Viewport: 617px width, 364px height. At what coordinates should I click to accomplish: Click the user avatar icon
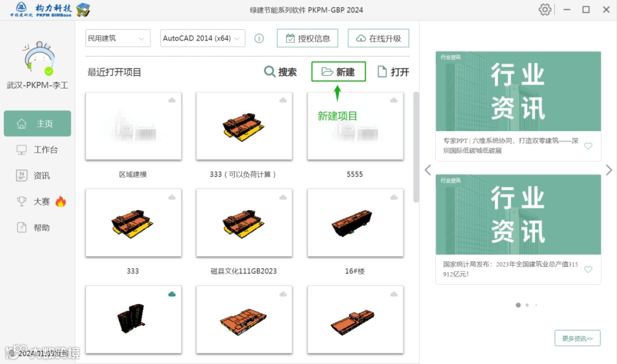coord(39,58)
